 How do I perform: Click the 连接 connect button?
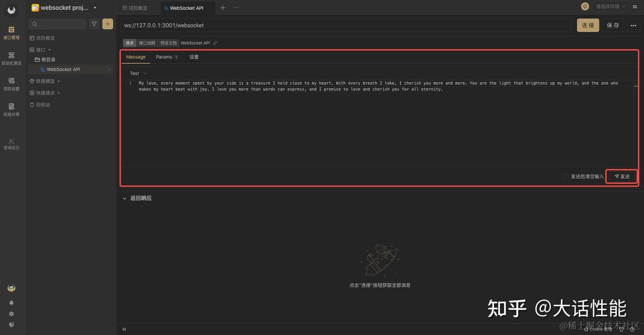coord(588,25)
